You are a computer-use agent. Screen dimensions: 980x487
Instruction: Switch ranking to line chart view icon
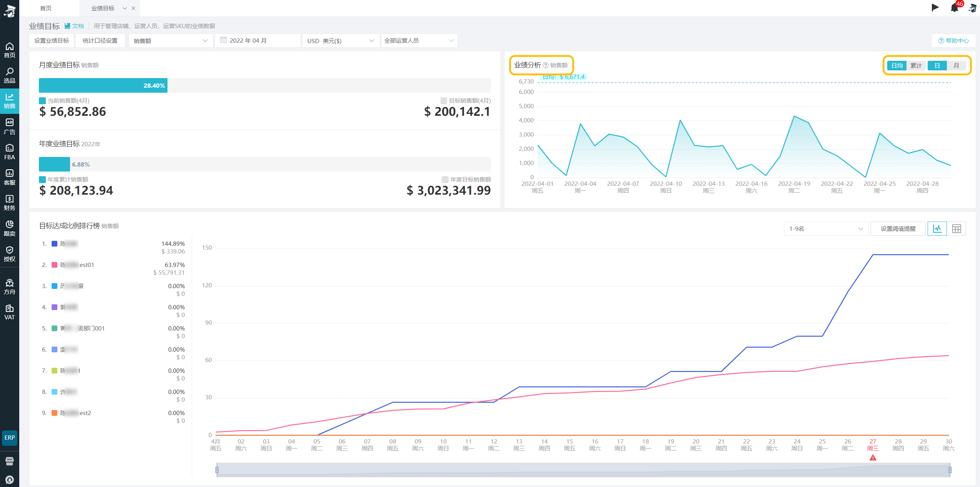pos(937,228)
